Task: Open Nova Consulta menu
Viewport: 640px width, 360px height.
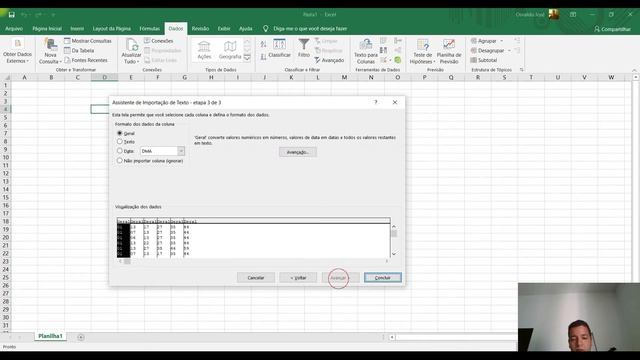Action: click(50, 51)
